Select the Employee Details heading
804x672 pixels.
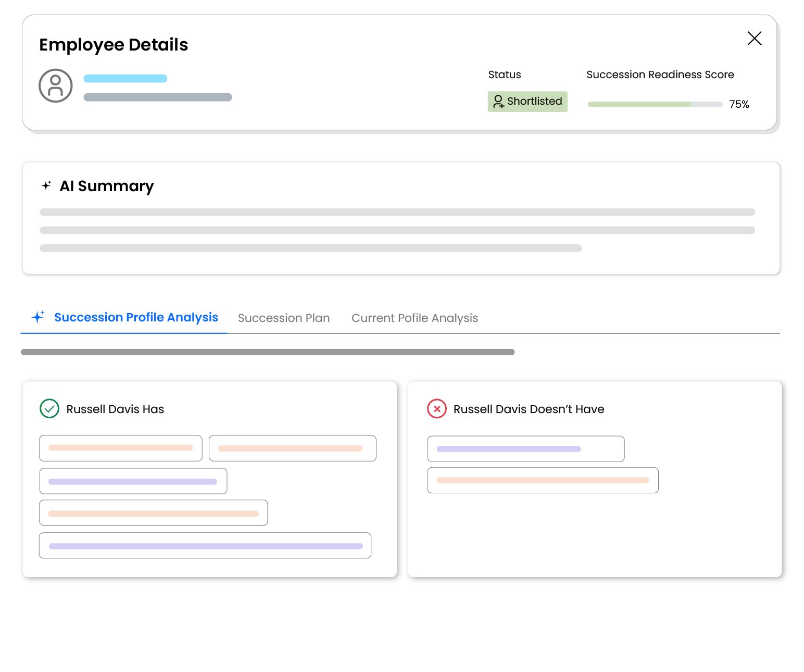tap(114, 45)
